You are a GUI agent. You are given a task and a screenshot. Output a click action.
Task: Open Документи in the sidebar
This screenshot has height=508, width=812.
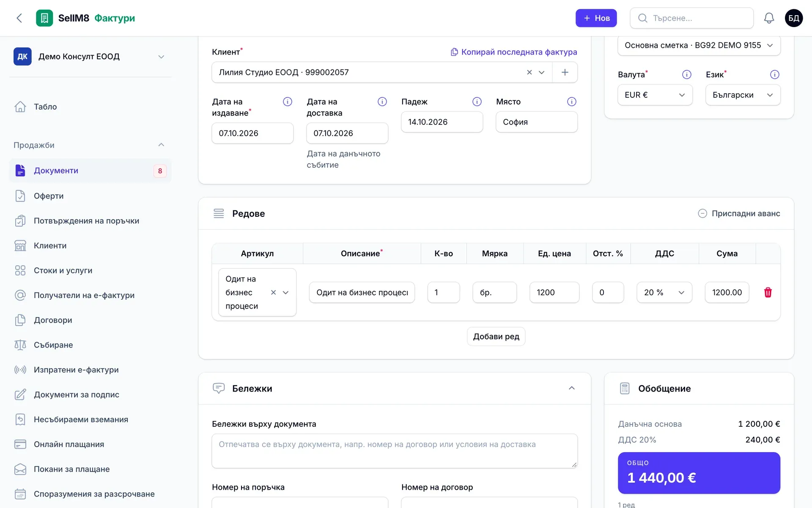pos(90,171)
